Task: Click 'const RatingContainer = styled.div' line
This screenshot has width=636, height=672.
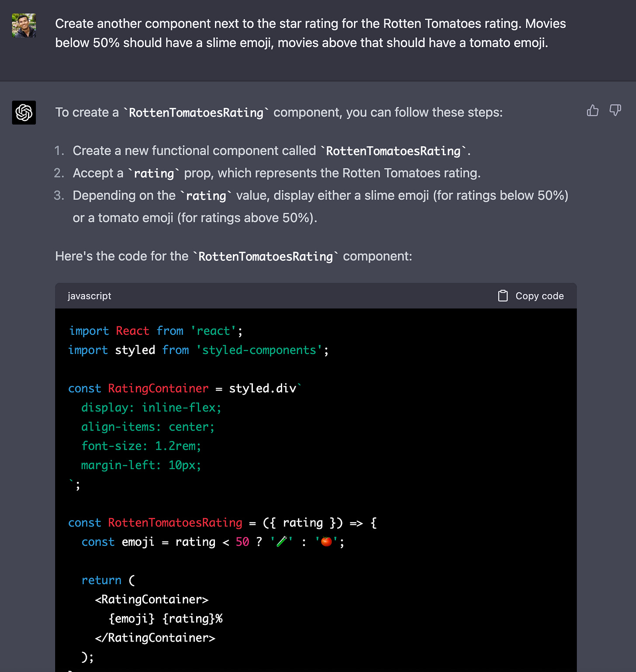Action: click(185, 388)
